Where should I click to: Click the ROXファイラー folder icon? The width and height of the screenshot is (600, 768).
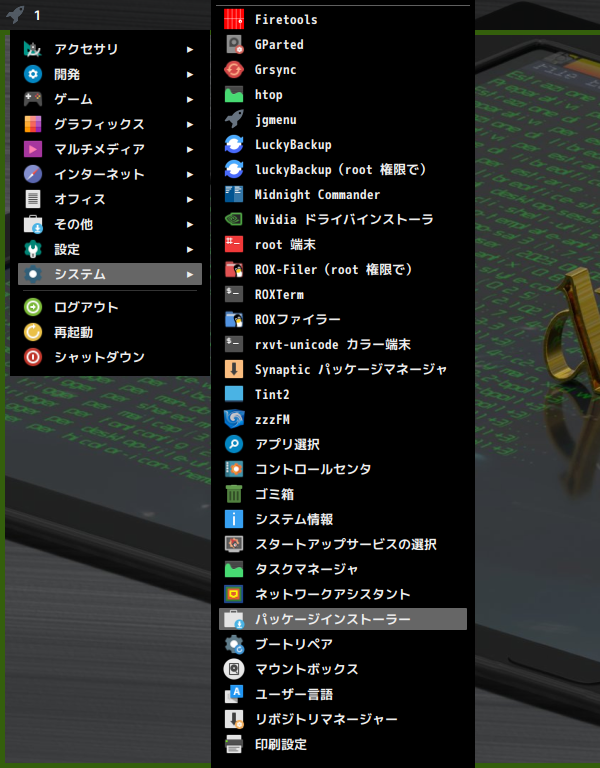coord(234,319)
